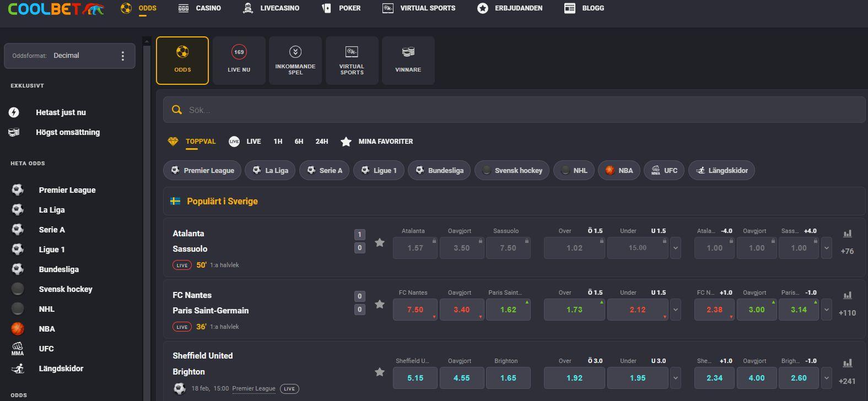Image resolution: width=868 pixels, height=401 pixels.
Task: Open the CASINO section
Action: (x=200, y=8)
